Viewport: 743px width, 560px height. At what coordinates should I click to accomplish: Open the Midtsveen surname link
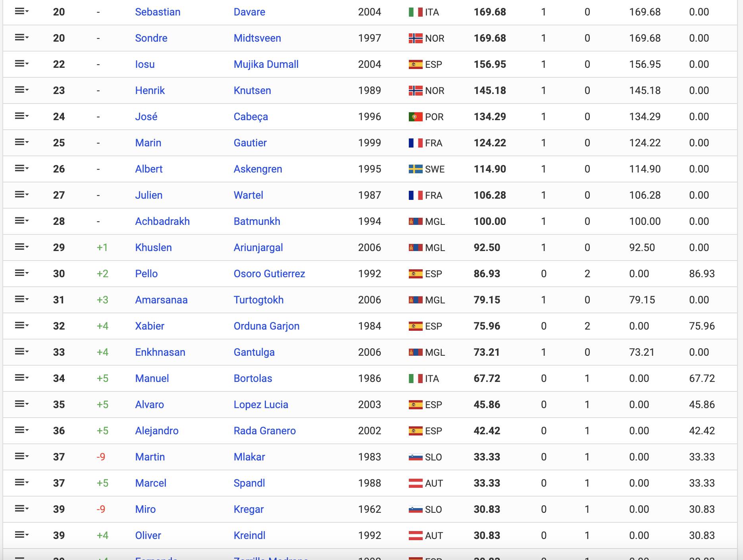[x=257, y=38]
